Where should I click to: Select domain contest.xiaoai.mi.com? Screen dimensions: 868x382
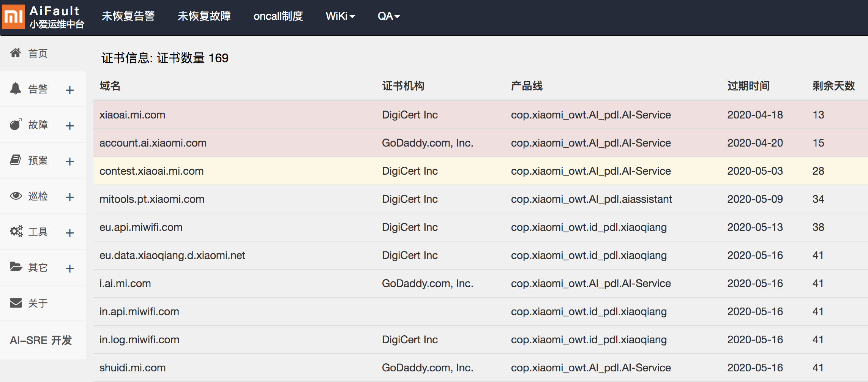tap(152, 171)
